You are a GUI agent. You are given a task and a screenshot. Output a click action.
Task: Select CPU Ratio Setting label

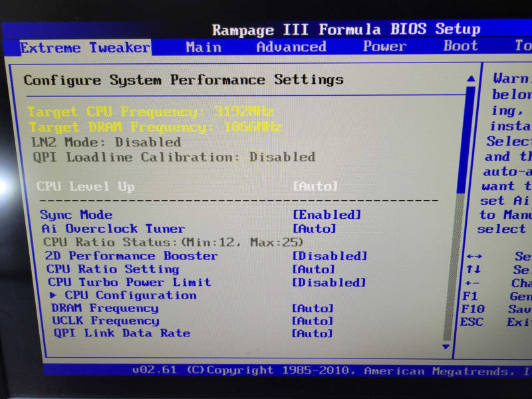pos(112,269)
